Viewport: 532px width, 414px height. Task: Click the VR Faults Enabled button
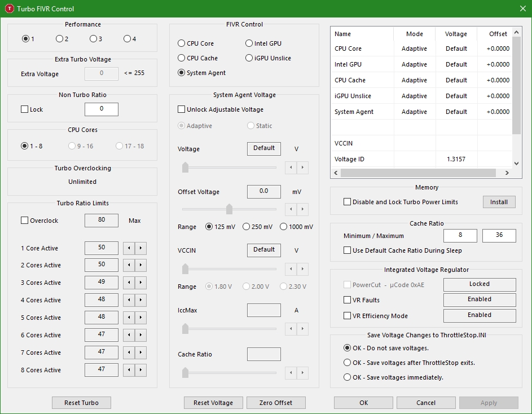(480, 300)
